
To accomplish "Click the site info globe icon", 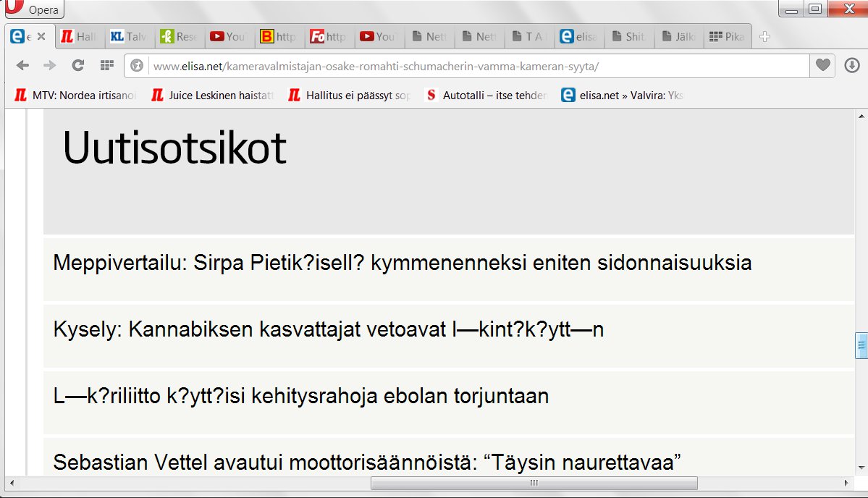I will [x=137, y=67].
